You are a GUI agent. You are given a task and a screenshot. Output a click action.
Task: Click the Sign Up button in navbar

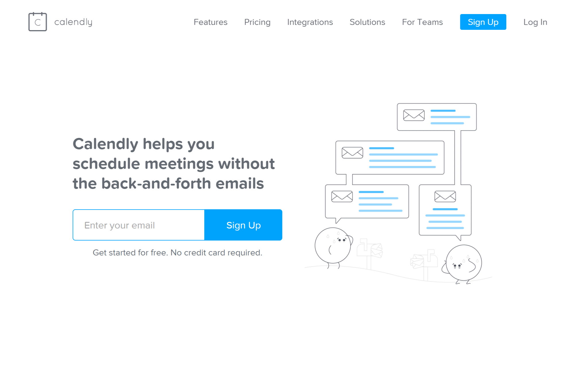(x=483, y=22)
